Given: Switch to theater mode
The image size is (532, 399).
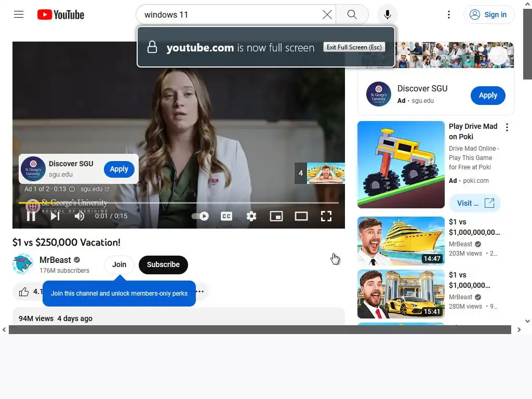Looking at the screenshot, I should pos(301,216).
